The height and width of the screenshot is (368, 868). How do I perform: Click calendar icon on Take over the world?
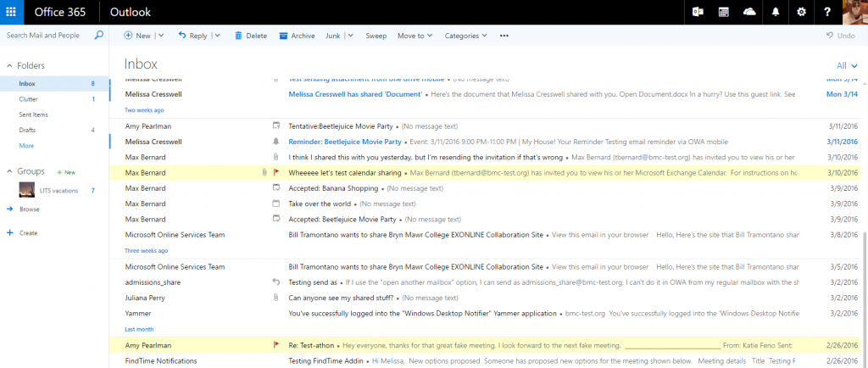point(275,204)
